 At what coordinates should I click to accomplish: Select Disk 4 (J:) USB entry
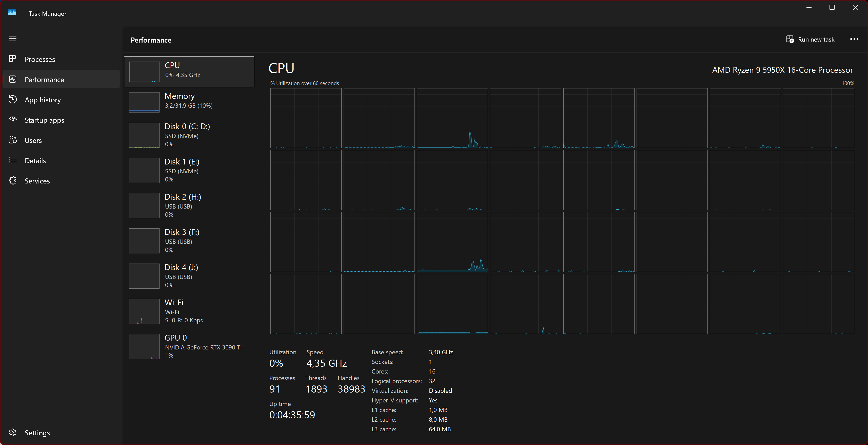tap(189, 276)
